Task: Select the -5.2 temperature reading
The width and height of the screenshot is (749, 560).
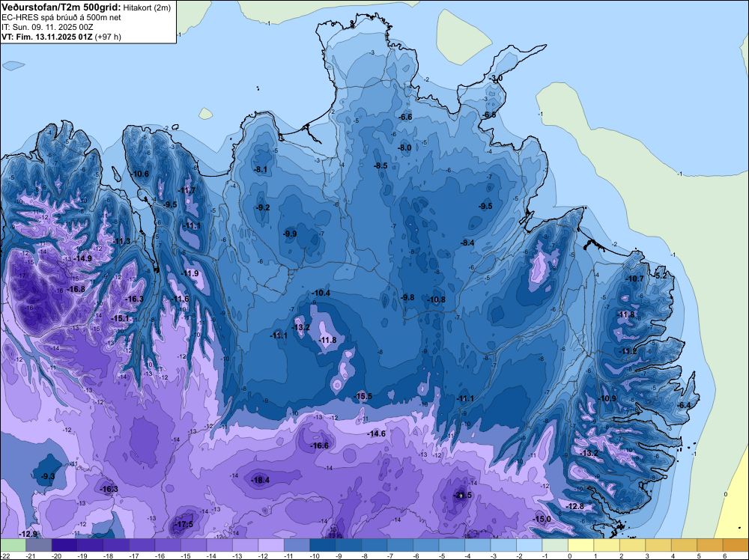Action: [661, 276]
